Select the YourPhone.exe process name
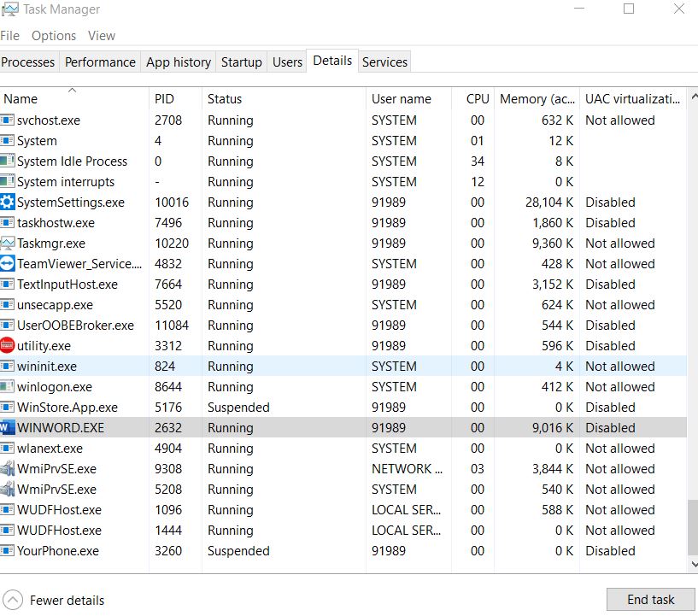Viewport: 698px width, 616px height. 58,550
